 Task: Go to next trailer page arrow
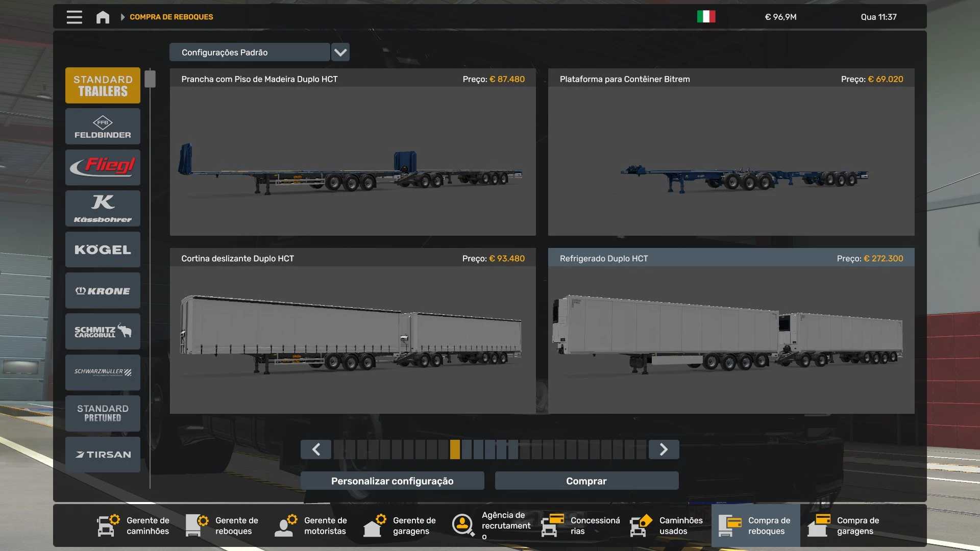(664, 449)
